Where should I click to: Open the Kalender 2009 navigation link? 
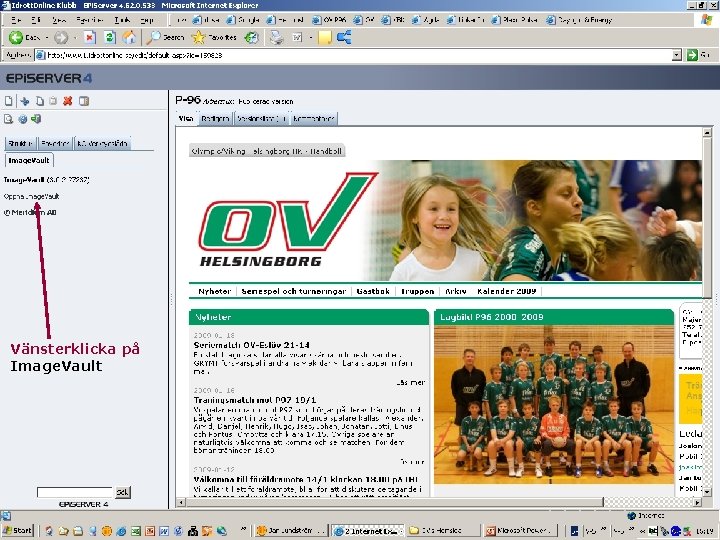tap(506, 291)
